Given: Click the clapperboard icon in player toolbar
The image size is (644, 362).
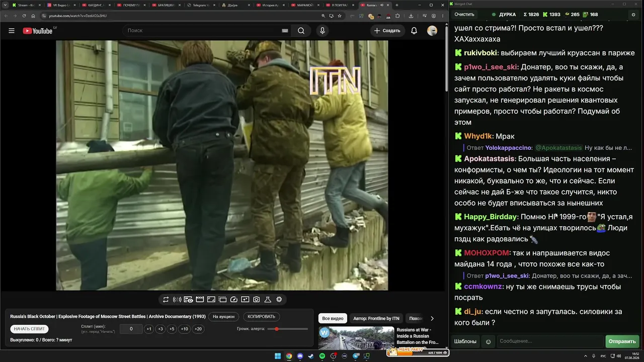Looking at the screenshot, I should [200, 300].
